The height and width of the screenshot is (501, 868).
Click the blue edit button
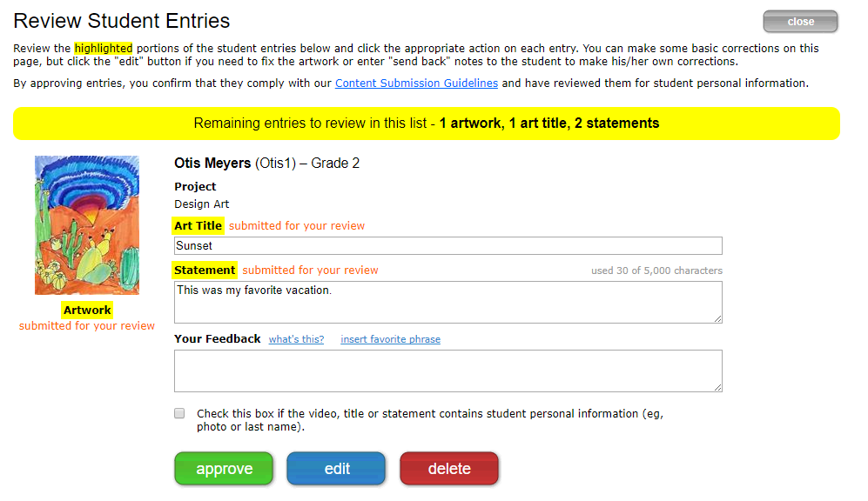[x=336, y=468]
